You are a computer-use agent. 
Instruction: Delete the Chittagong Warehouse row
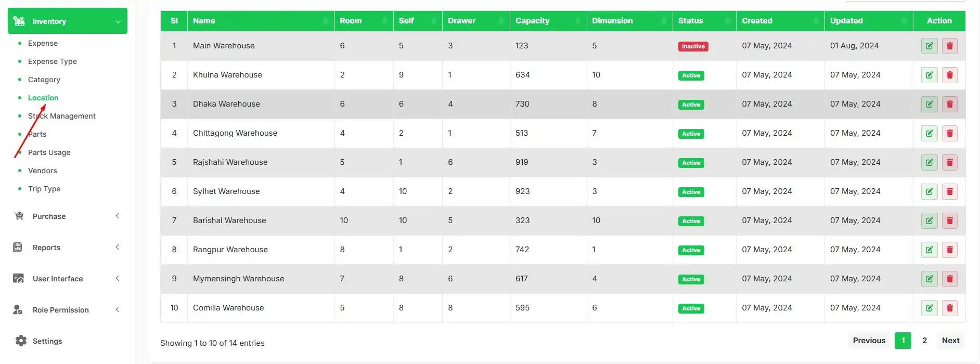click(x=949, y=133)
